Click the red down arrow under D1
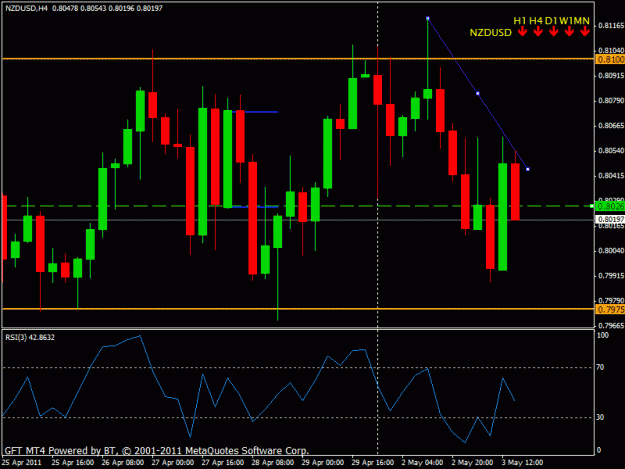Viewport: 625px width, 469px height. 553,31
